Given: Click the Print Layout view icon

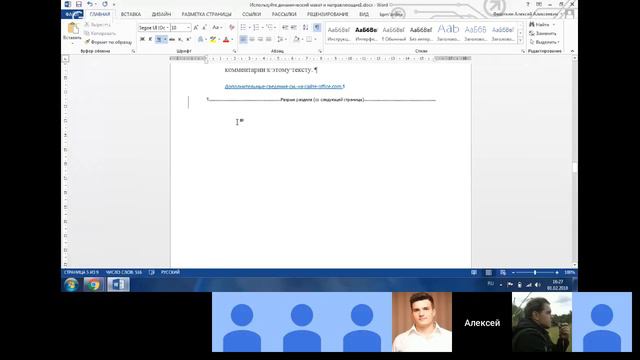Looking at the screenshot, I should click(489, 272).
